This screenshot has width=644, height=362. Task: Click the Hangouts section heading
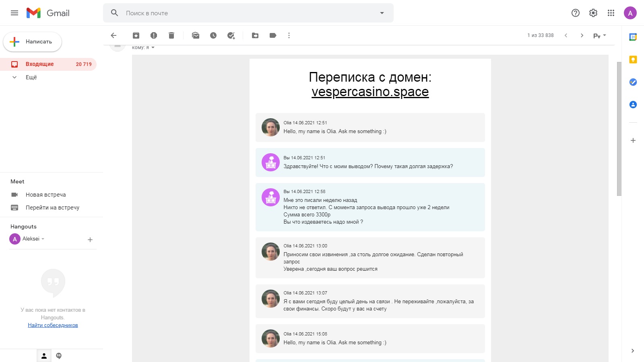(23, 226)
